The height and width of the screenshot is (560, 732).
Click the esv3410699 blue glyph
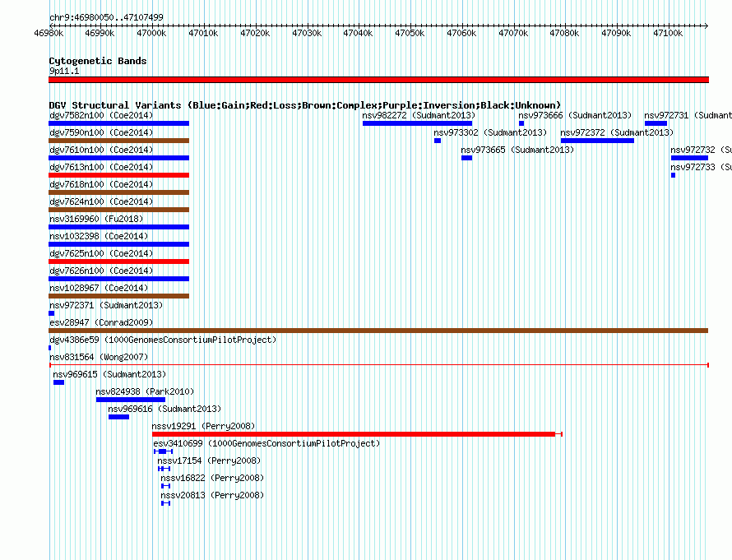coord(164,451)
